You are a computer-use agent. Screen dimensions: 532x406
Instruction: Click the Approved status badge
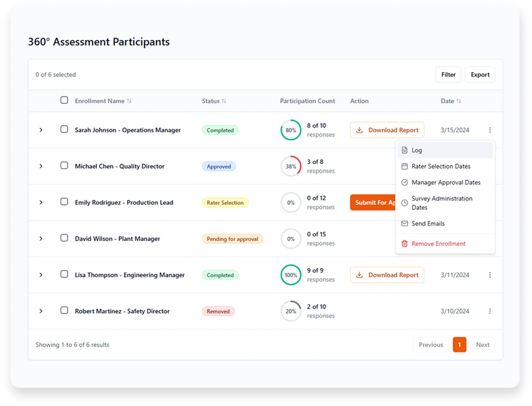[219, 166]
